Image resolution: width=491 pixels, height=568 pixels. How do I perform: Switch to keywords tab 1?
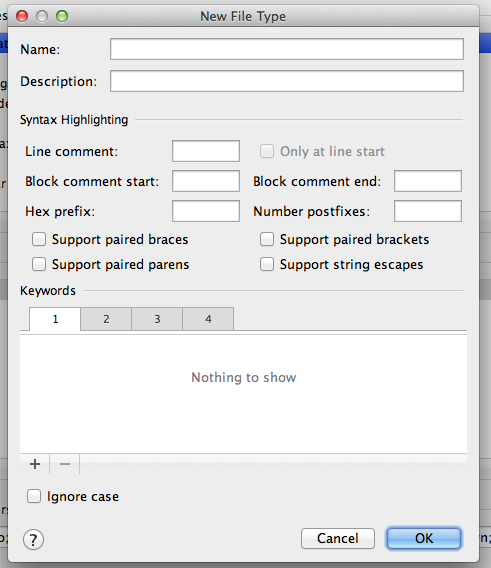55,319
